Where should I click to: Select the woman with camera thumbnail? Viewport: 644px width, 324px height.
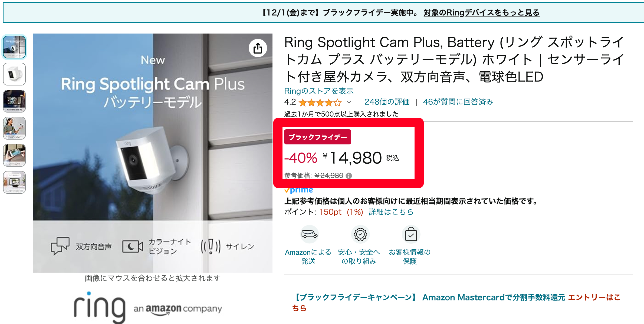point(14,128)
